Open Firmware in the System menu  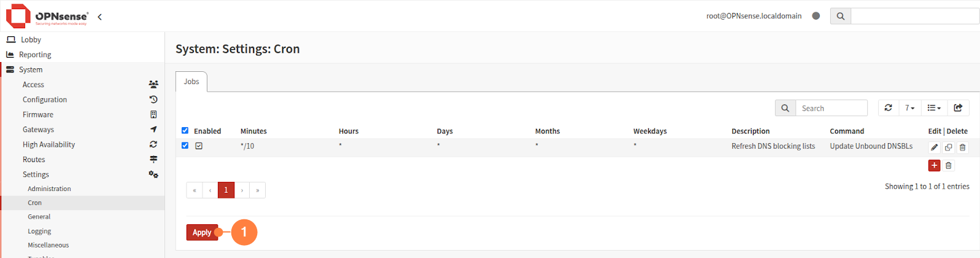38,114
